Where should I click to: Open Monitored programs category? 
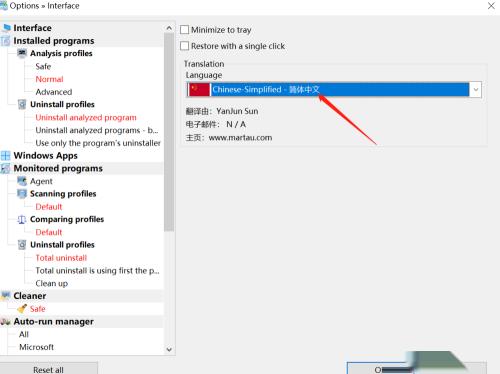coord(58,168)
